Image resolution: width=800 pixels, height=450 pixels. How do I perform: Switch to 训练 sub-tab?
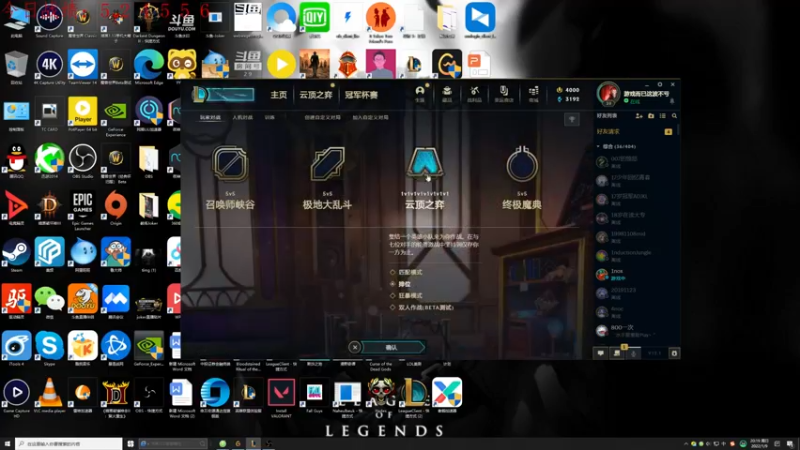[x=269, y=117]
